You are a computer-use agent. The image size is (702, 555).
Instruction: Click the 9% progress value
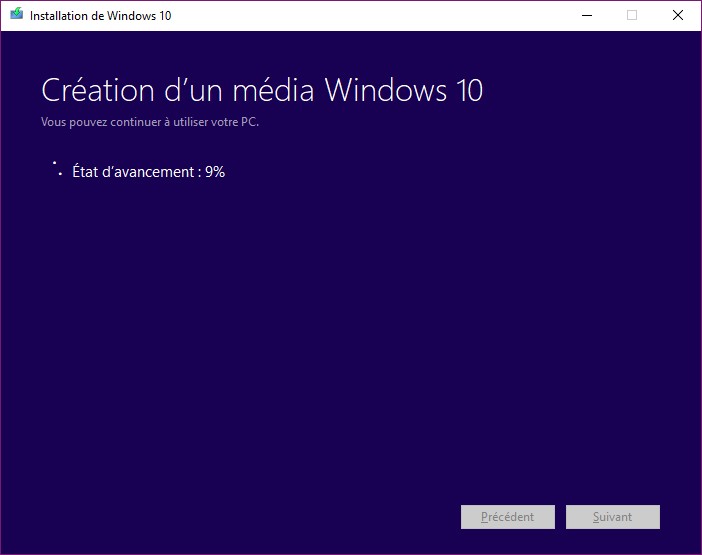pos(215,172)
